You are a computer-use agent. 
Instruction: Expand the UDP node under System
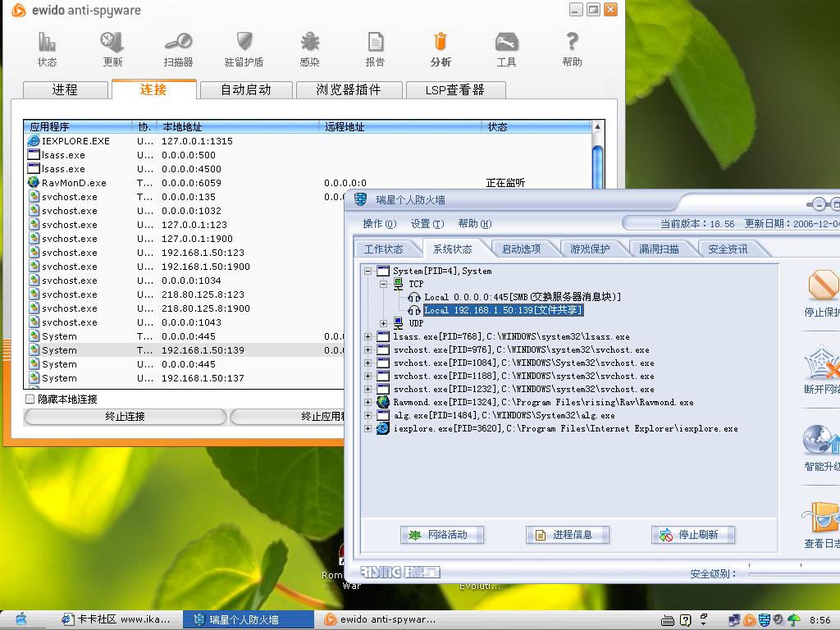[x=383, y=323]
